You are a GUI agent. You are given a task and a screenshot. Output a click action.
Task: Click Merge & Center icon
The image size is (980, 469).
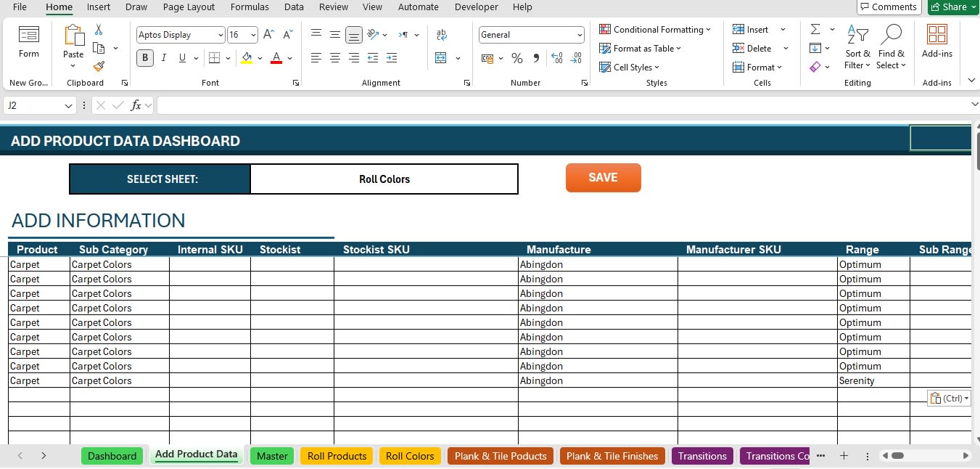(x=440, y=58)
